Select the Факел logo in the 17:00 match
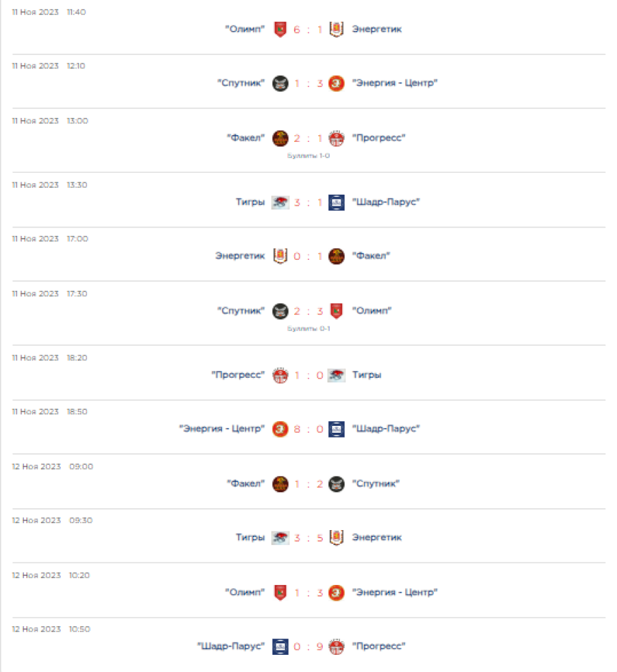The image size is (617, 672). coord(336,256)
